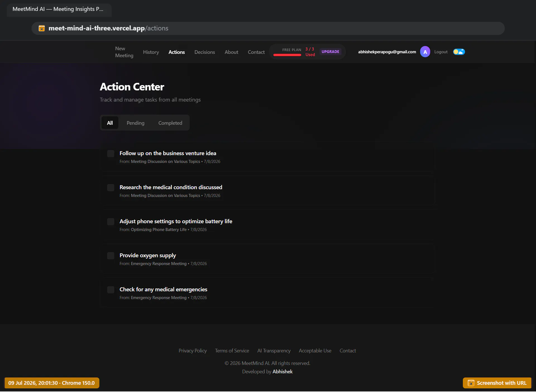Open New Meeting in the navbar
536x392 pixels.
pyautogui.click(x=124, y=52)
